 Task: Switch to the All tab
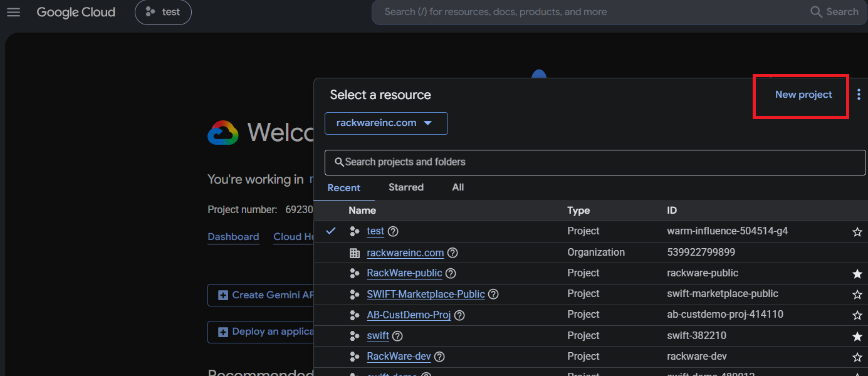click(458, 187)
